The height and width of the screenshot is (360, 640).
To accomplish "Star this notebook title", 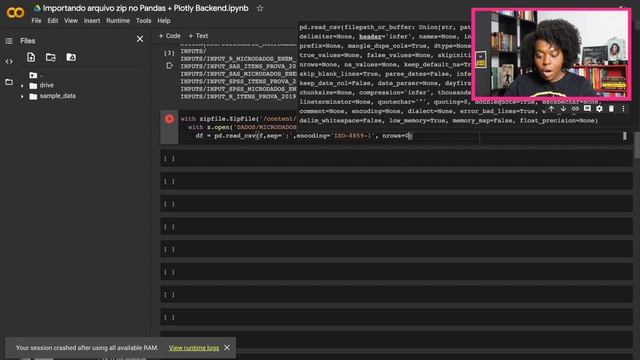I will pyautogui.click(x=260, y=8).
